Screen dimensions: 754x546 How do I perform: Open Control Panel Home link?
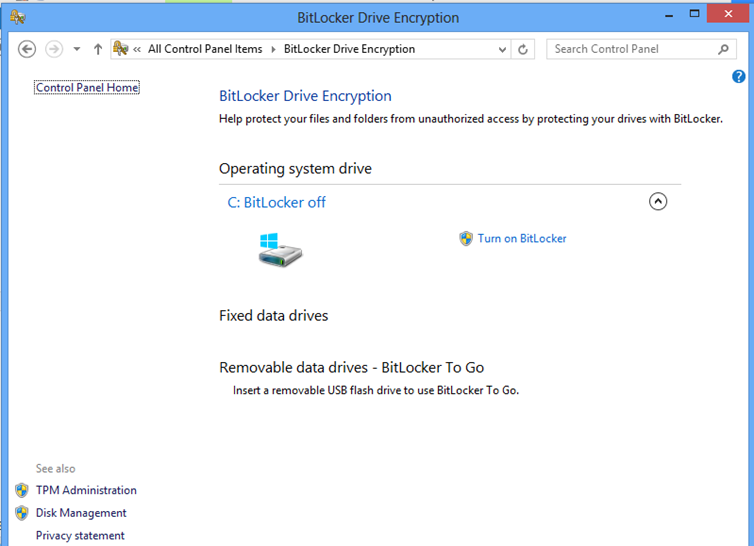[87, 88]
